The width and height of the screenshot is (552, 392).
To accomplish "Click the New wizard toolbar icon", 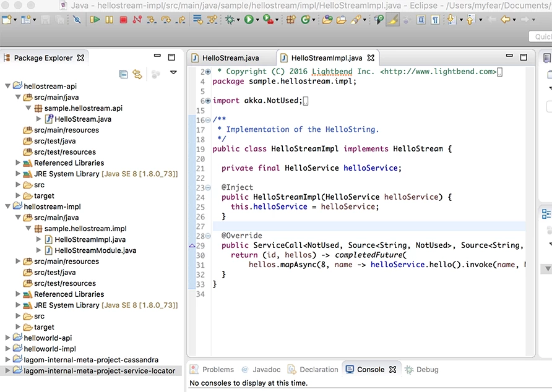I will tap(6, 19).
